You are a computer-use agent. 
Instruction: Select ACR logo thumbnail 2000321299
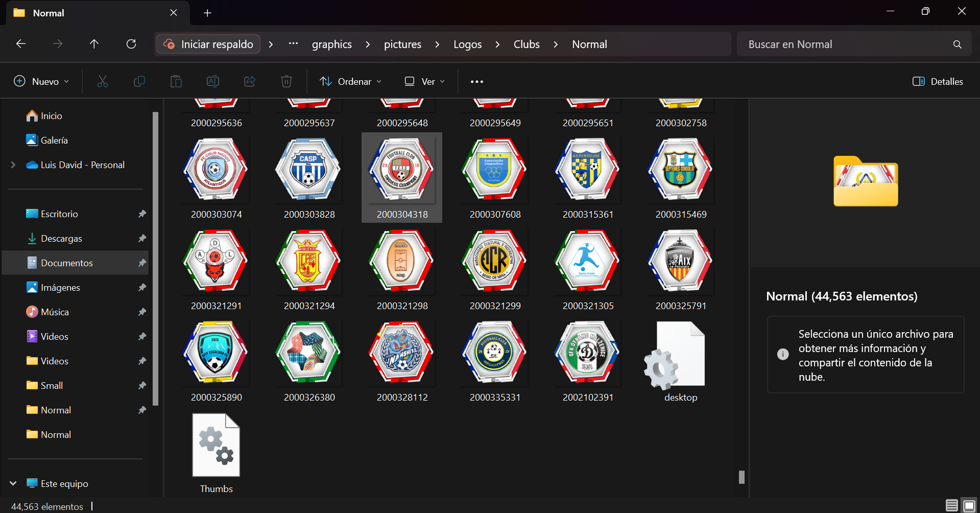click(495, 269)
